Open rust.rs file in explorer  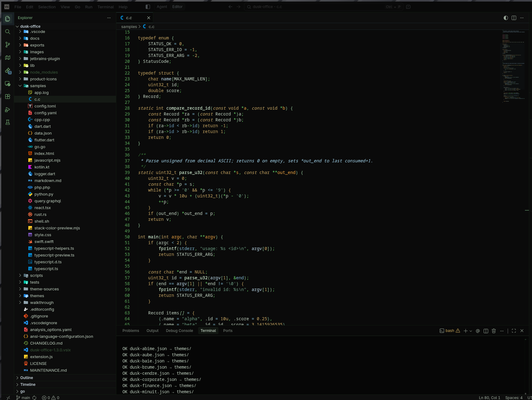(x=65, y=215)
